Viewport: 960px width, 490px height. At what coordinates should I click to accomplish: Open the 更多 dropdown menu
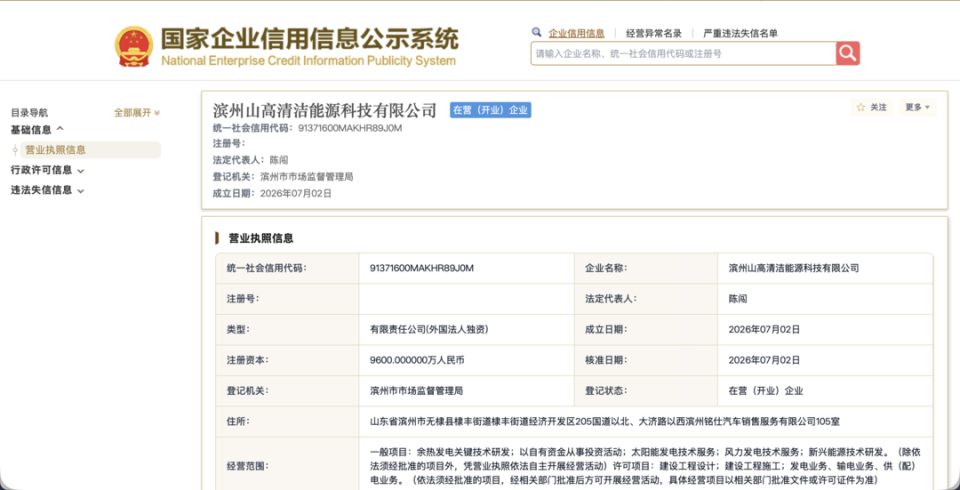(x=917, y=107)
